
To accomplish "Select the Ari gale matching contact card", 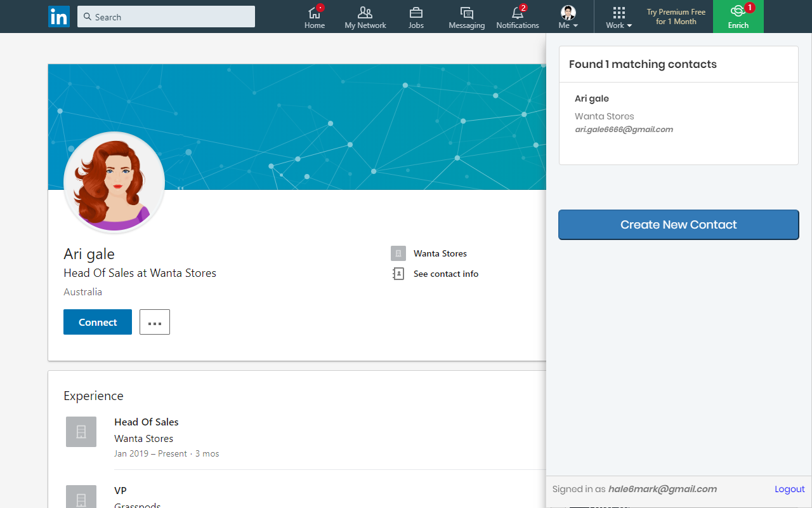I will [x=678, y=115].
